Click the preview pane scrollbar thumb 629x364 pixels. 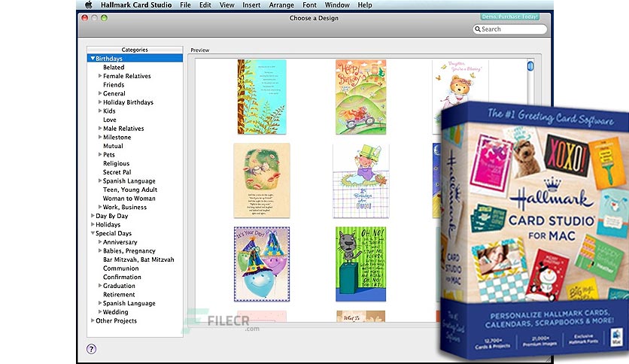530,65
